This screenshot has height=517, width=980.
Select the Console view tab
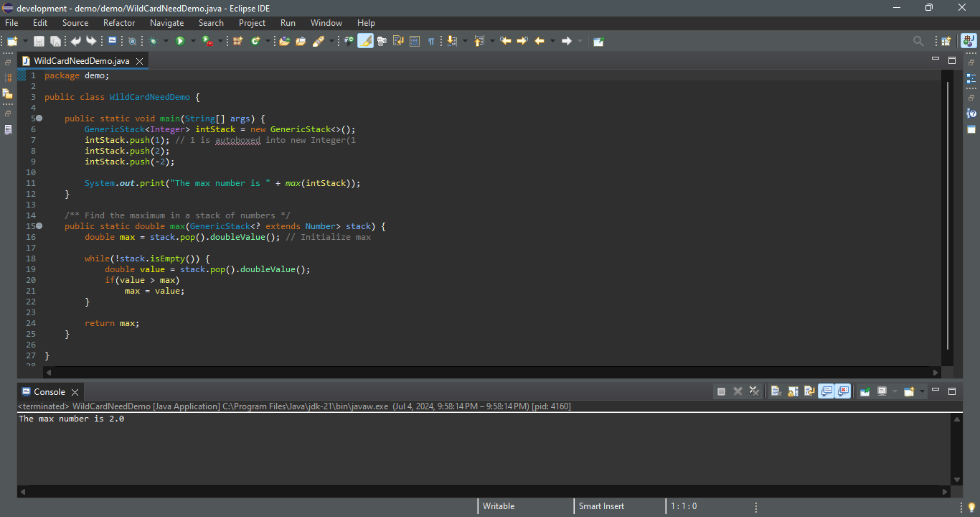49,392
